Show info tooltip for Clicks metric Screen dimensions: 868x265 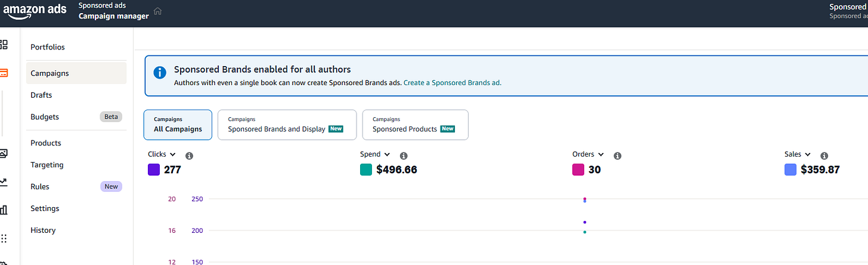coord(189,155)
